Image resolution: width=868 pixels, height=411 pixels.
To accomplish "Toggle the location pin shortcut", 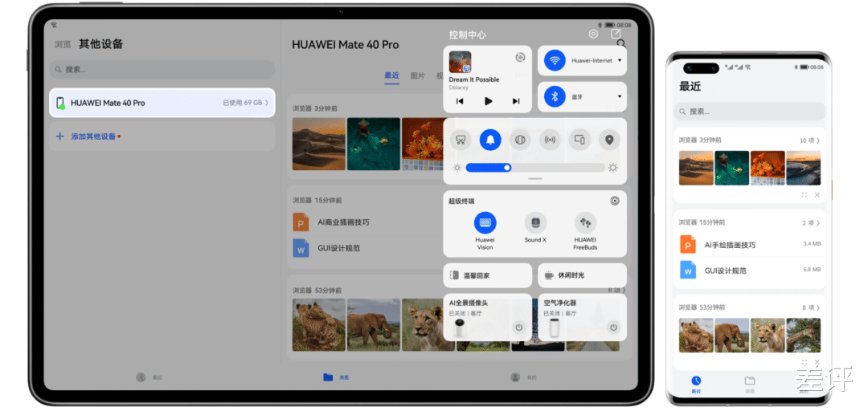I will click(x=609, y=140).
